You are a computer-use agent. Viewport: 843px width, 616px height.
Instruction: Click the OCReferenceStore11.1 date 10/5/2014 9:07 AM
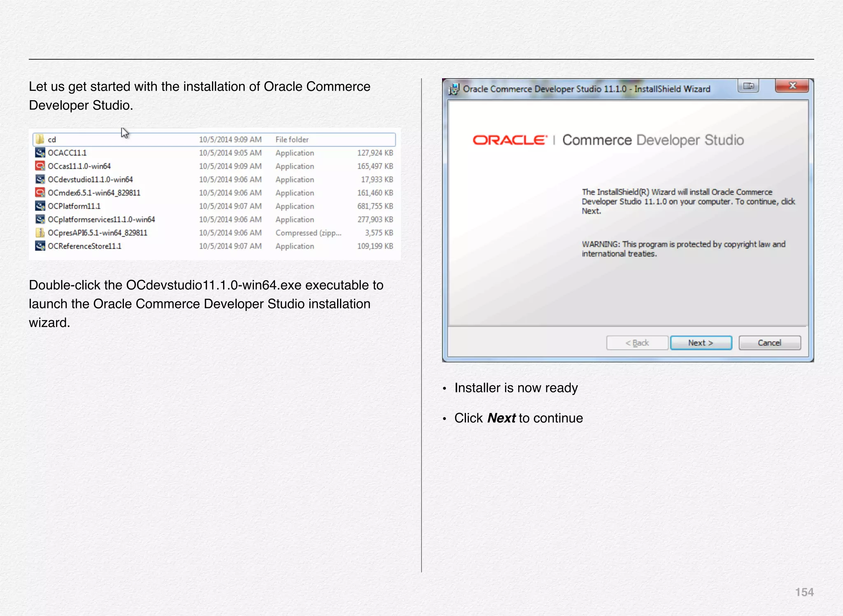[x=230, y=246]
